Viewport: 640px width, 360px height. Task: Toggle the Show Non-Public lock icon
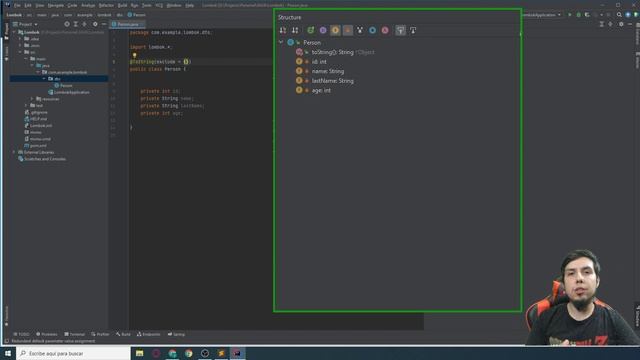(x=347, y=30)
